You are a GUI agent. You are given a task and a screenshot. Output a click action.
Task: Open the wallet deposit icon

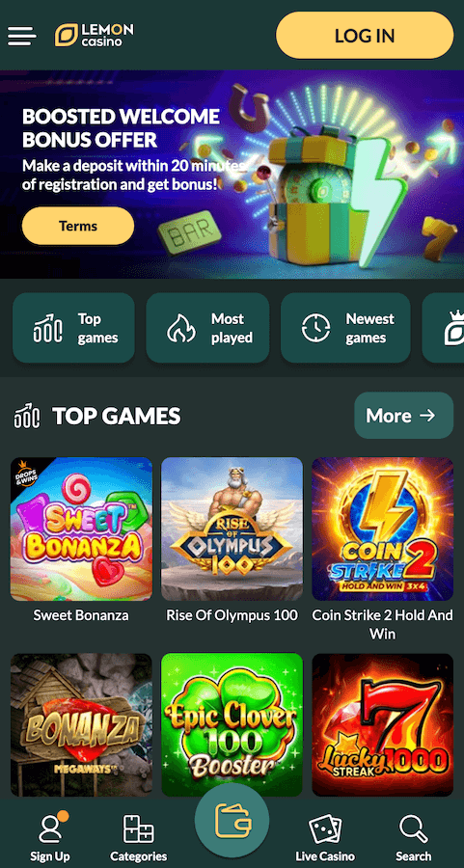(232, 821)
